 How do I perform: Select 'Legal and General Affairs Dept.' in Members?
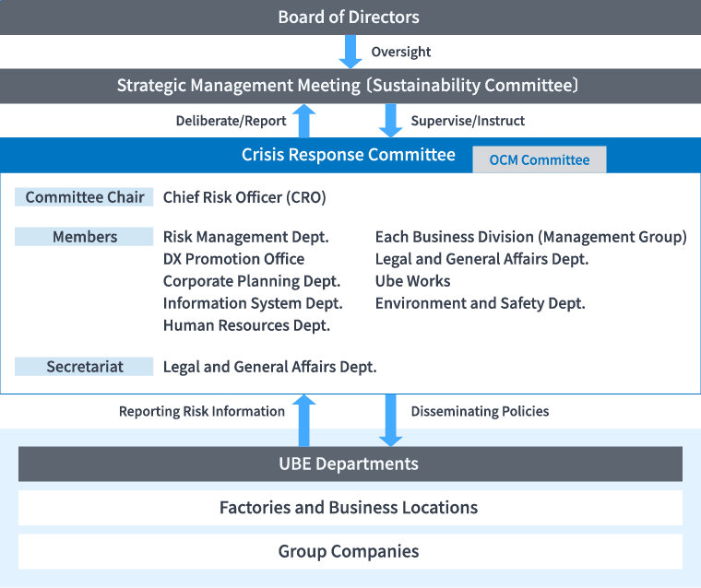pyautogui.click(x=481, y=259)
